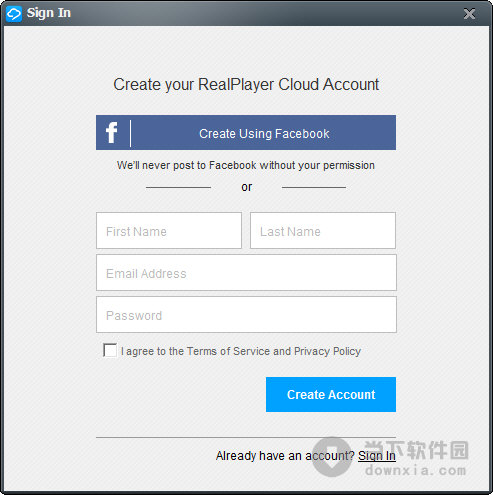Click the round gray watermark logo
Image resolution: width=493 pixels, height=495 pixels.
click(x=332, y=457)
